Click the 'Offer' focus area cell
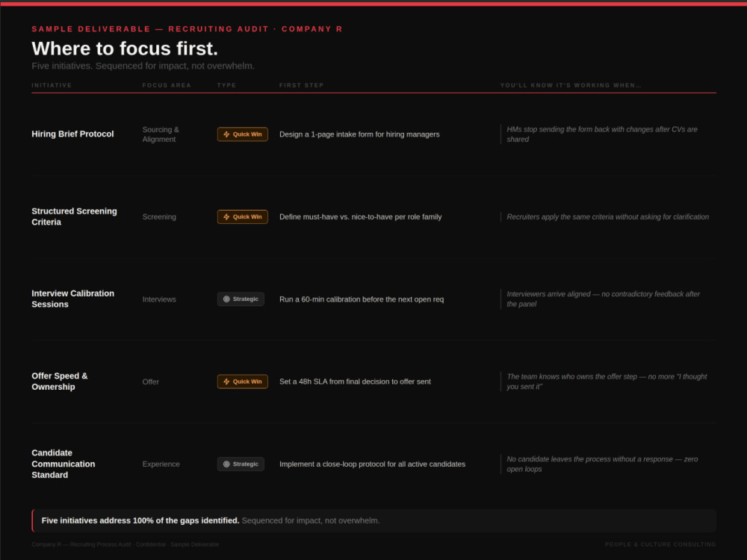Viewport: 747px width, 560px height. tap(151, 382)
